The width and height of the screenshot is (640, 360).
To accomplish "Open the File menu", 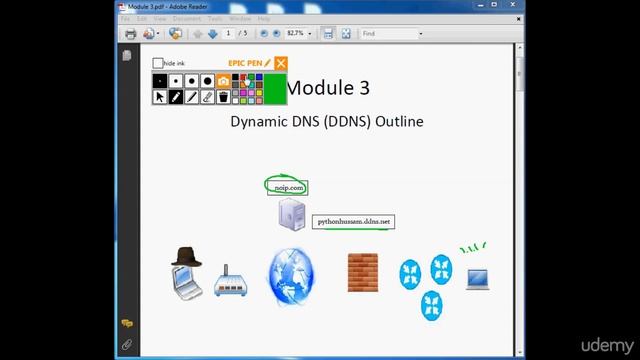I will coord(125,19).
